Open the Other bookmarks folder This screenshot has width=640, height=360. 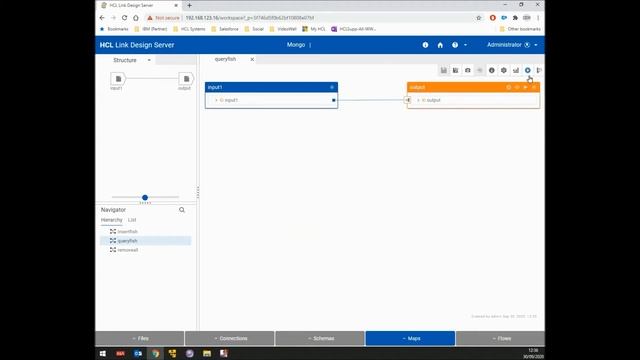pyautogui.click(x=520, y=29)
